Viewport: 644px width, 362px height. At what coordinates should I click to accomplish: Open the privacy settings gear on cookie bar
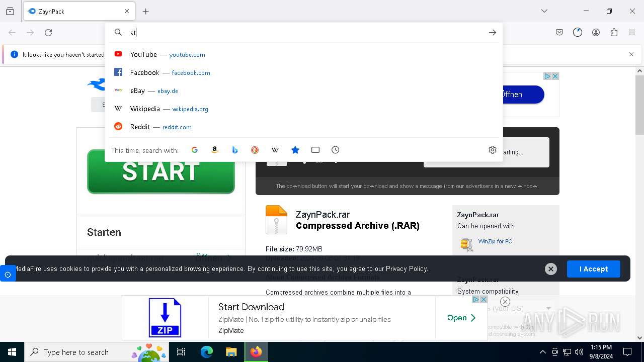[8, 275]
